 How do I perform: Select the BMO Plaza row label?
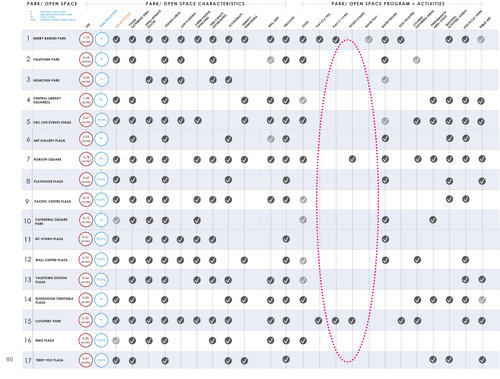[x=45, y=340]
